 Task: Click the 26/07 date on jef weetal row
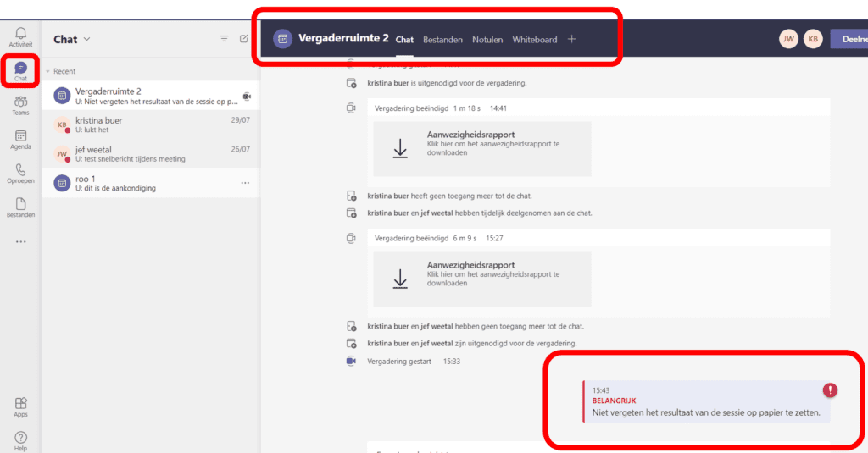click(240, 149)
